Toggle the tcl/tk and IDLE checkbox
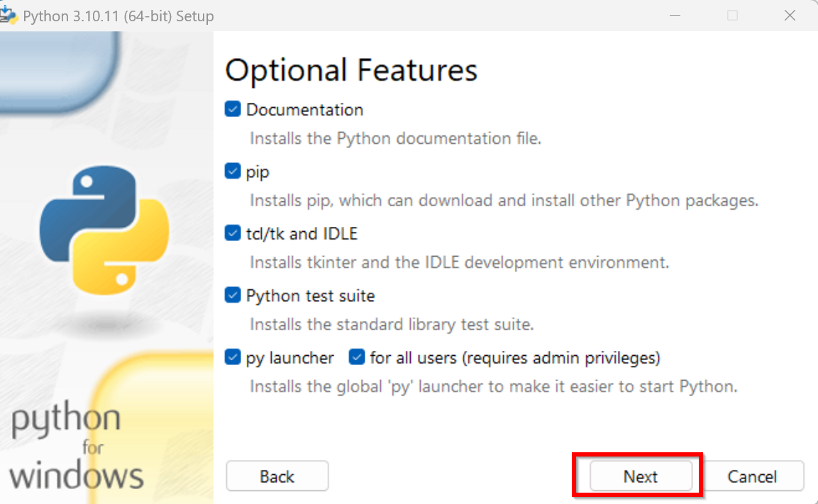This screenshot has width=818, height=504. (233, 233)
